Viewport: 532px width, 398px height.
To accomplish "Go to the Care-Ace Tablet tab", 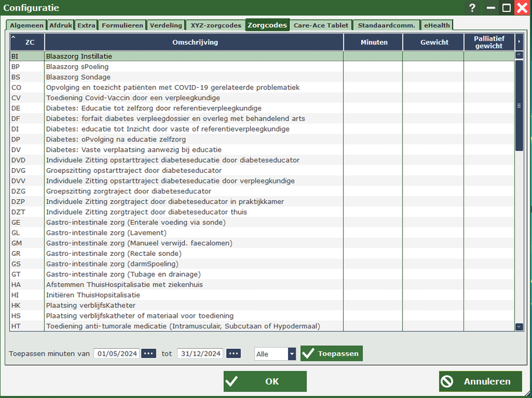I will click(321, 25).
